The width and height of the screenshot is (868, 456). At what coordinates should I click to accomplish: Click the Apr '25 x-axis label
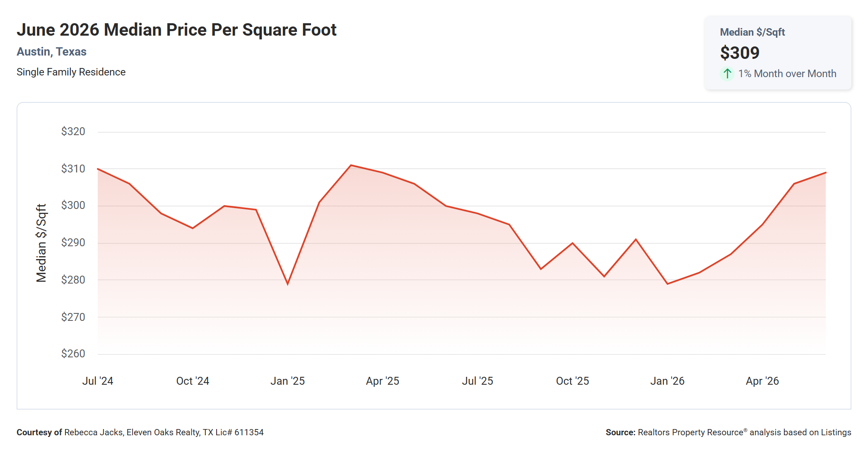tap(382, 381)
